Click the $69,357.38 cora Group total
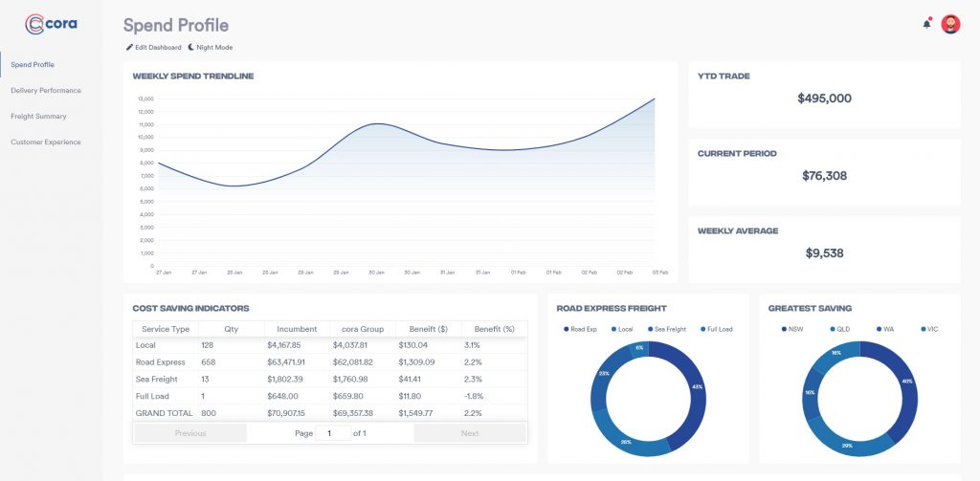Image resolution: width=980 pixels, height=481 pixels. pyautogui.click(x=352, y=413)
